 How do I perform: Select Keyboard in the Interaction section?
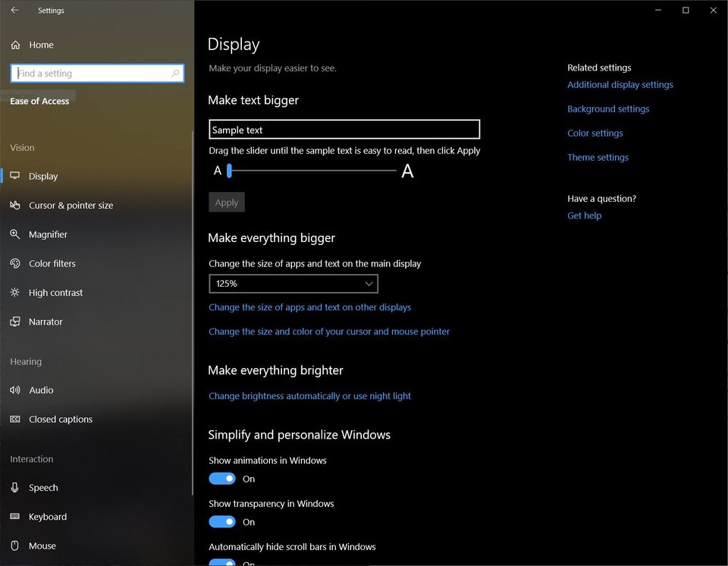pyautogui.click(x=48, y=517)
